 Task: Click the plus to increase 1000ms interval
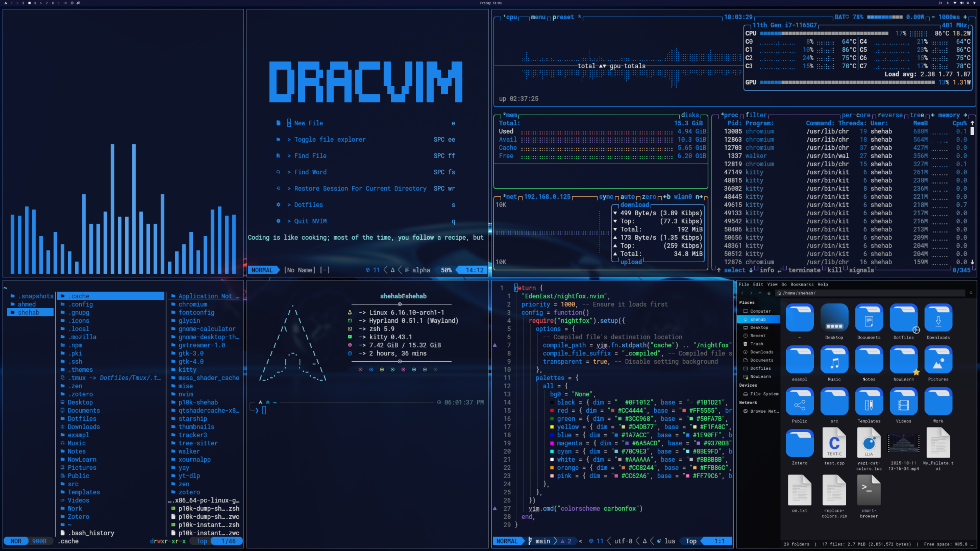pyautogui.click(x=965, y=17)
